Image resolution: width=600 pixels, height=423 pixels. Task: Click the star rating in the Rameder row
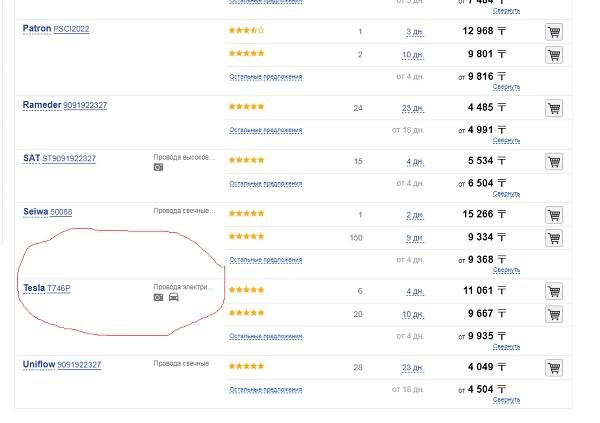246,106
